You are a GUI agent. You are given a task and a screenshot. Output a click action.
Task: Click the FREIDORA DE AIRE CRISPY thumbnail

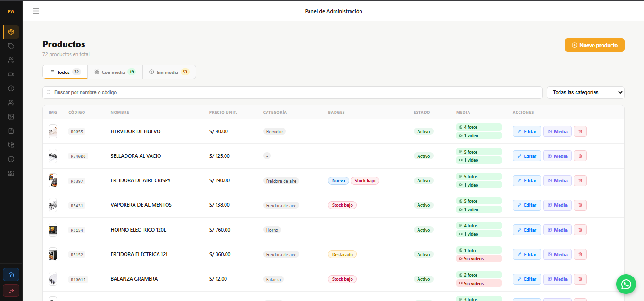[53, 180]
